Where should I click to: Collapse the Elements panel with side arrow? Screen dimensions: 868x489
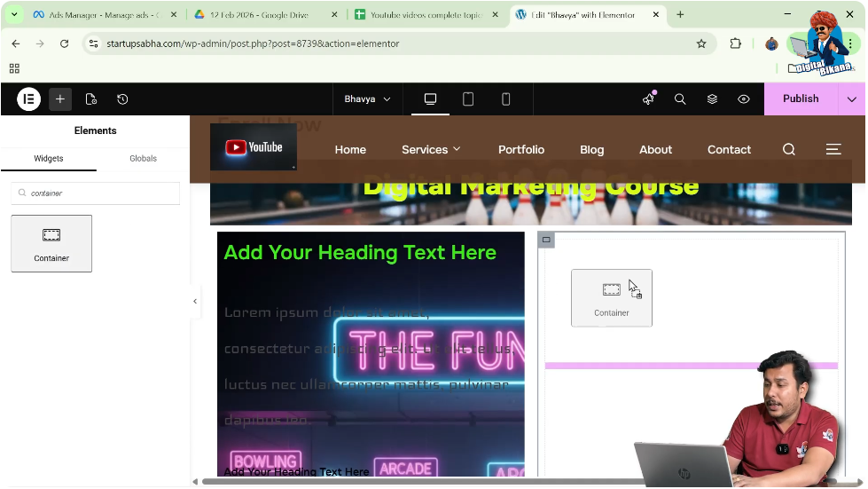195,301
